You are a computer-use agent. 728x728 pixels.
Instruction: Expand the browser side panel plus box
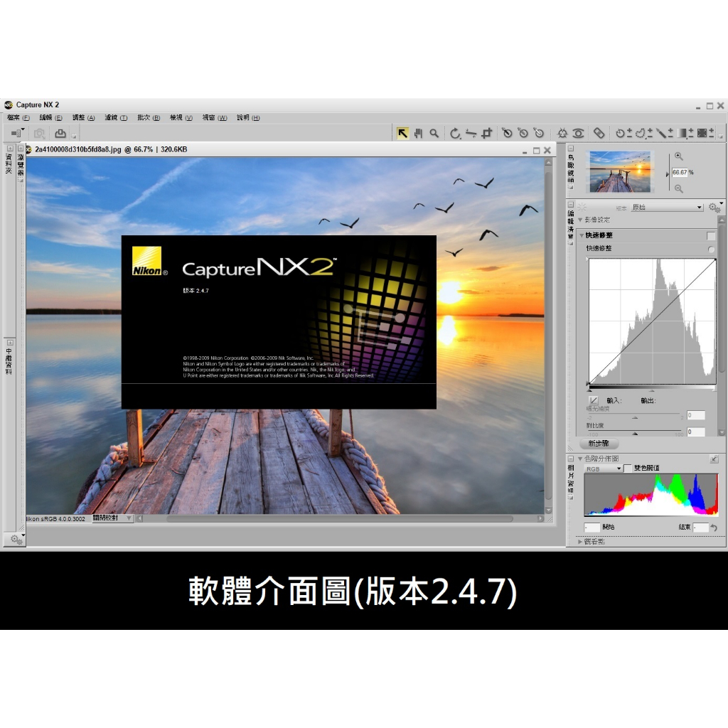tap(21, 149)
